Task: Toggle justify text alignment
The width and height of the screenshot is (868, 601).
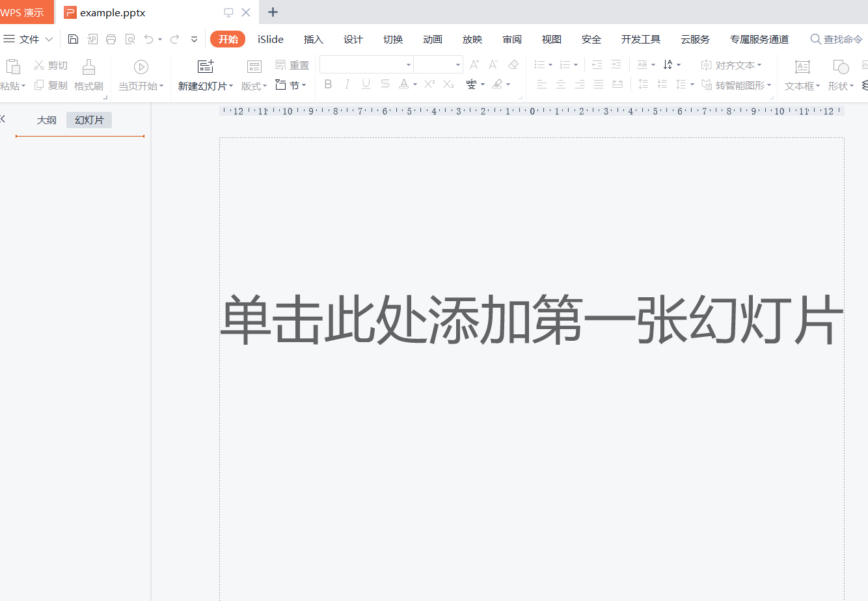Action: point(599,84)
